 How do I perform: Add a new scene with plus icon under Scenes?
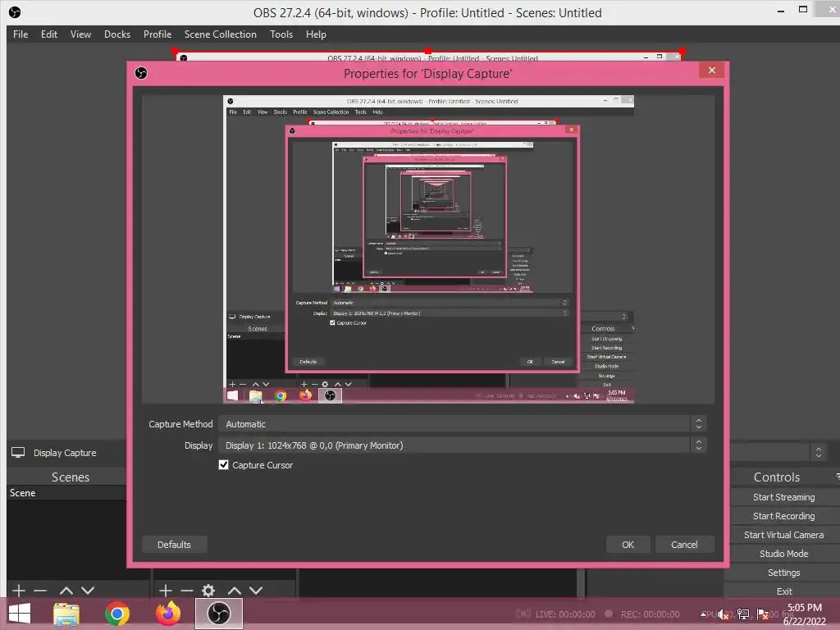point(19,591)
